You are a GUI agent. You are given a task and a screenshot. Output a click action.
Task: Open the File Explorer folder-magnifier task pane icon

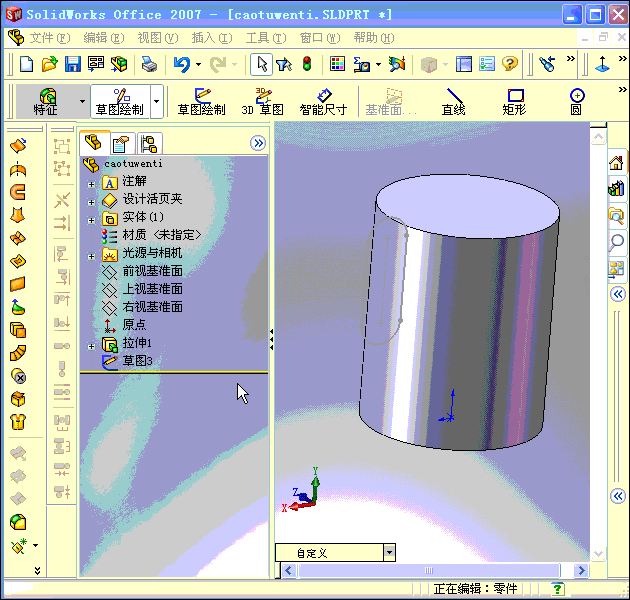pos(616,216)
